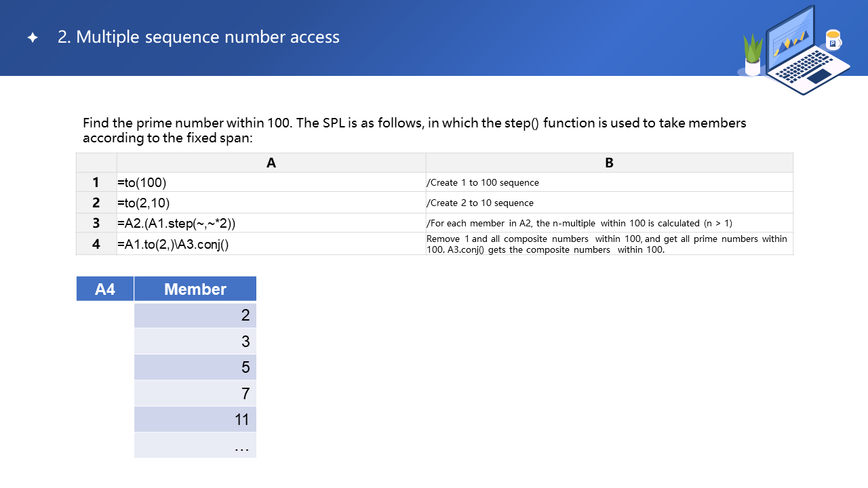Image resolution: width=868 pixels, height=488 pixels.
Task: Click the A4 result table label
Action: pos(105,289)
